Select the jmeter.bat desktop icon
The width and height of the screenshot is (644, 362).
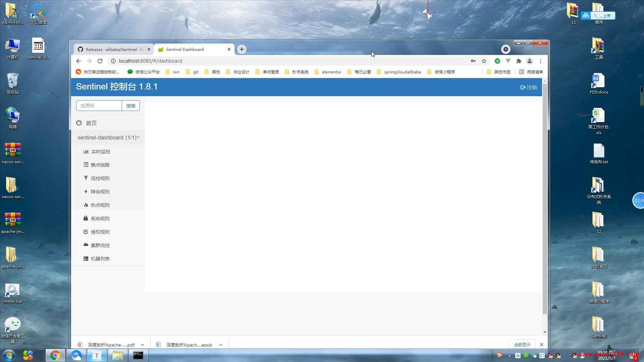(13, 293)
